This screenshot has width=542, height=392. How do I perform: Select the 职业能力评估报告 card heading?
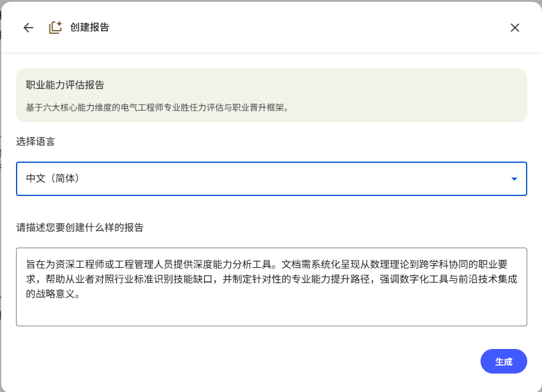(65, 85)
